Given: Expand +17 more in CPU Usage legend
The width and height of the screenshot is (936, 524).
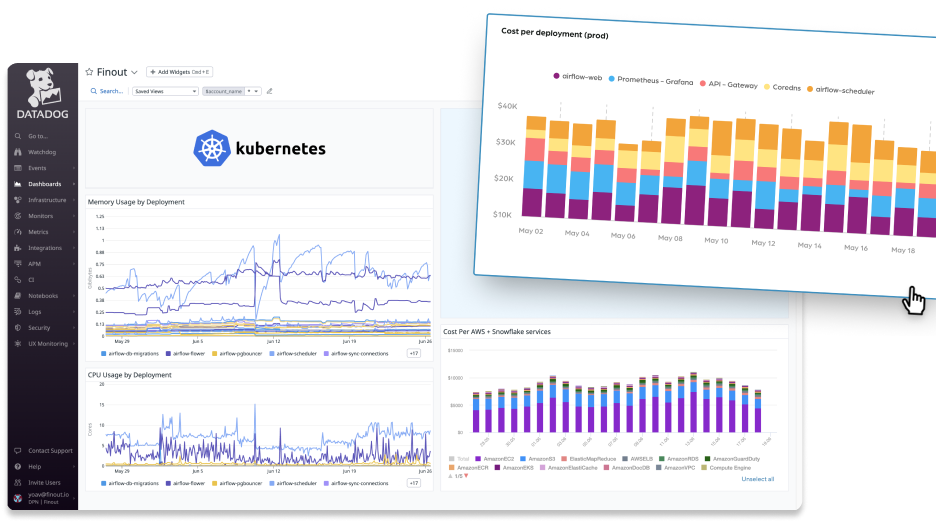Looking at the screenshot, I should [414, 483].
